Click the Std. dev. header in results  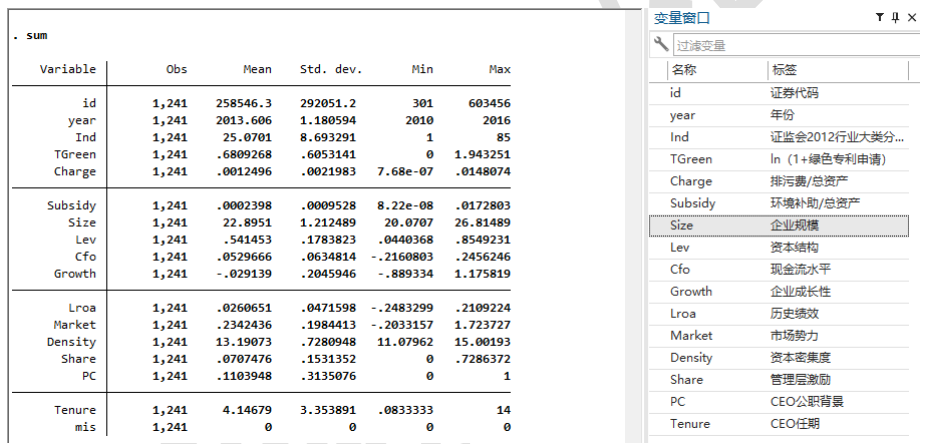pos(331,69)
